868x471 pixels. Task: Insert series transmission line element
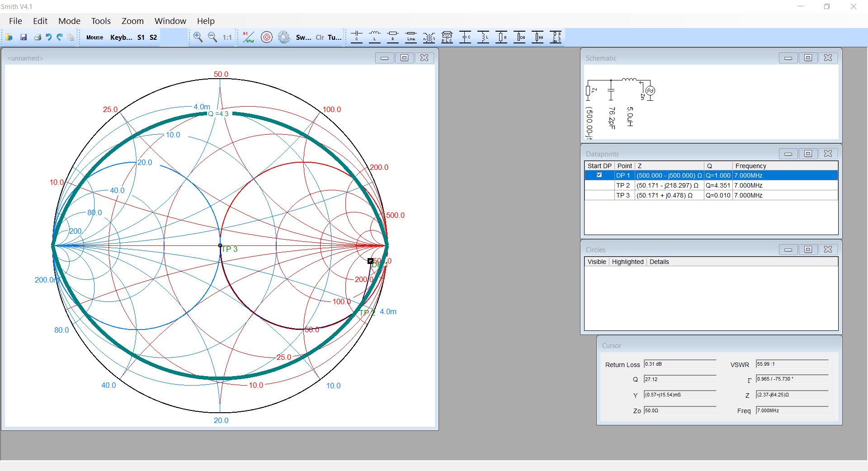tap(411, 37)
